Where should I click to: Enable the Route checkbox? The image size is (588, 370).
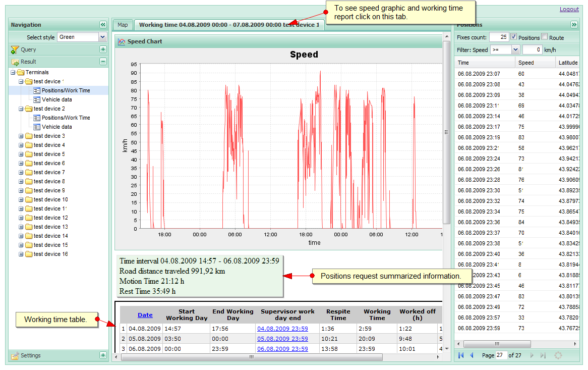545,37
